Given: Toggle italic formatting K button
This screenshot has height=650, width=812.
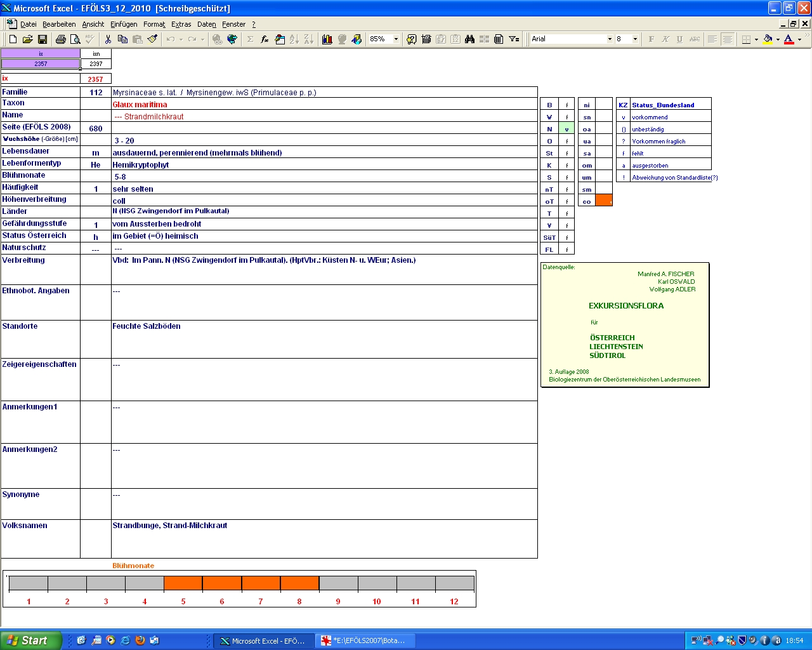Looking at the screenshot, I should (x=665, y=39).
